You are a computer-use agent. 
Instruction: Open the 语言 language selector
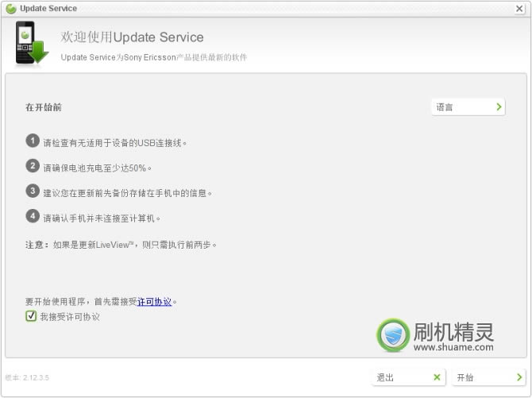[468, 106]
